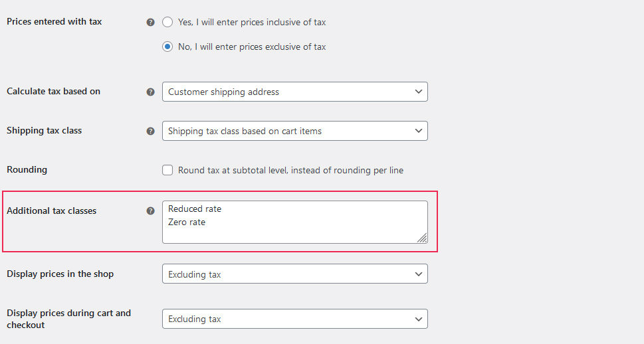
Task: Expand the Shipping tax class dropdown
Action: coord(294,131)
